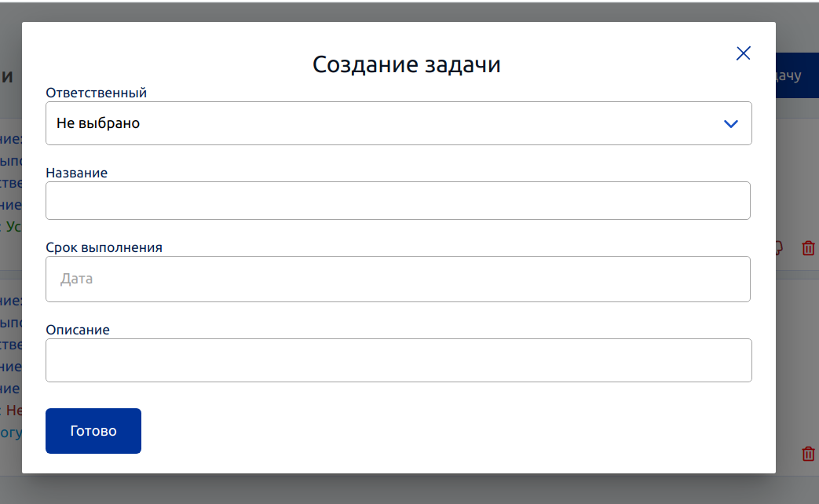Click the green Ус status text at left
Viewport: 819px width, 504px height.
point(13,227)
